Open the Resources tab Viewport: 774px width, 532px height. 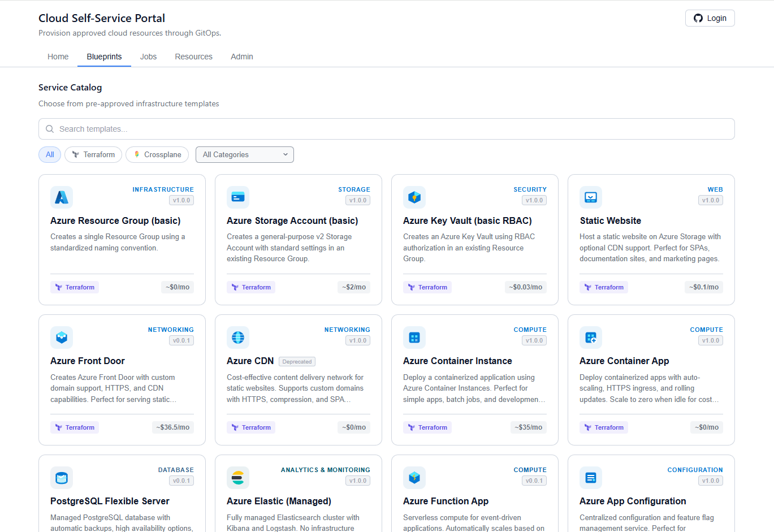(x=193, y=57)
